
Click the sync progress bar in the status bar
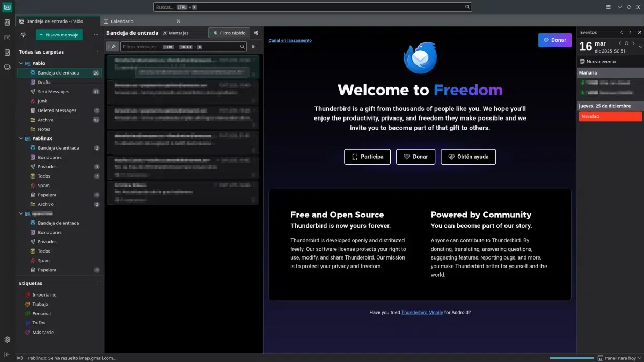tap(571, 358)
